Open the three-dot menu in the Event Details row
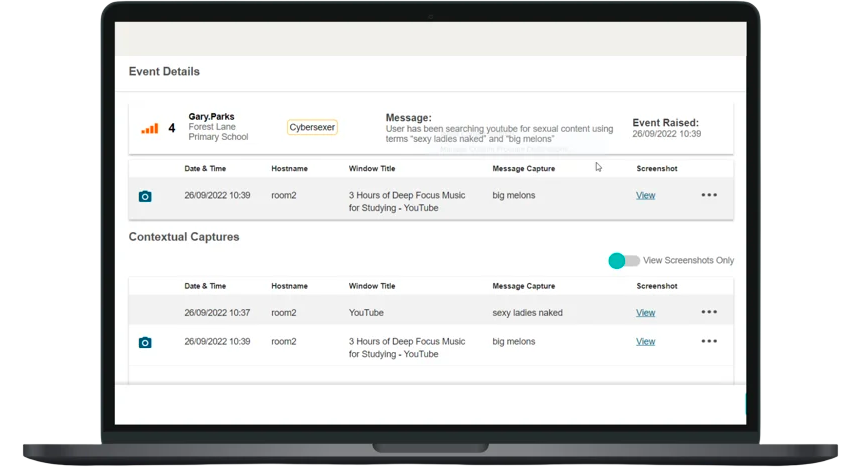The height and width of the screenshot is (467, 860). pos(709,195)
